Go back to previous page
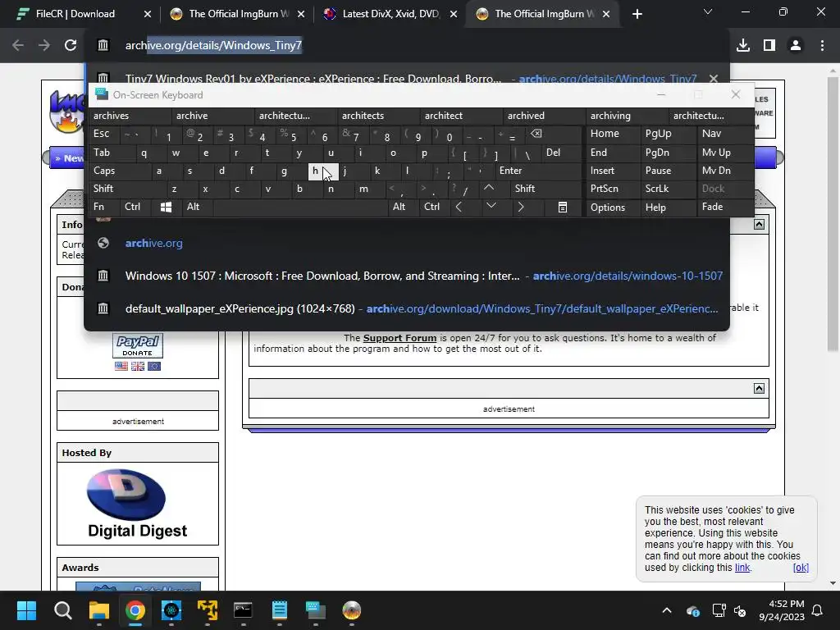The height and width of the screenshot is (630, 840). pyautogui.click(x=18, y=46)
